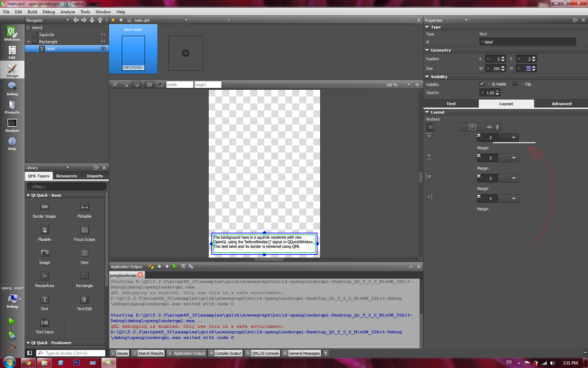Switch to the Resources library tab
The width and height of the screenshot is (588, 368).
66,176
